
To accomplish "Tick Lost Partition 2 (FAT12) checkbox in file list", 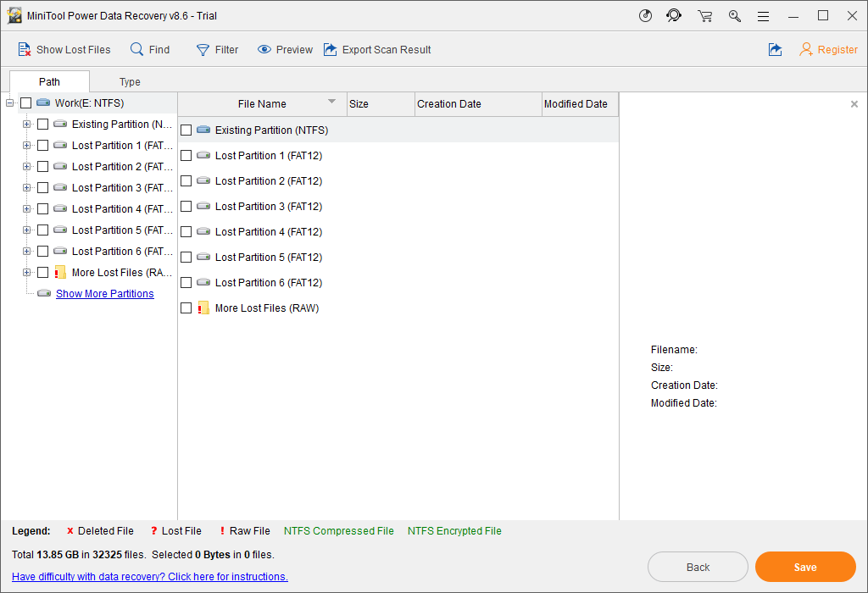I will click(x=186, y=181).
